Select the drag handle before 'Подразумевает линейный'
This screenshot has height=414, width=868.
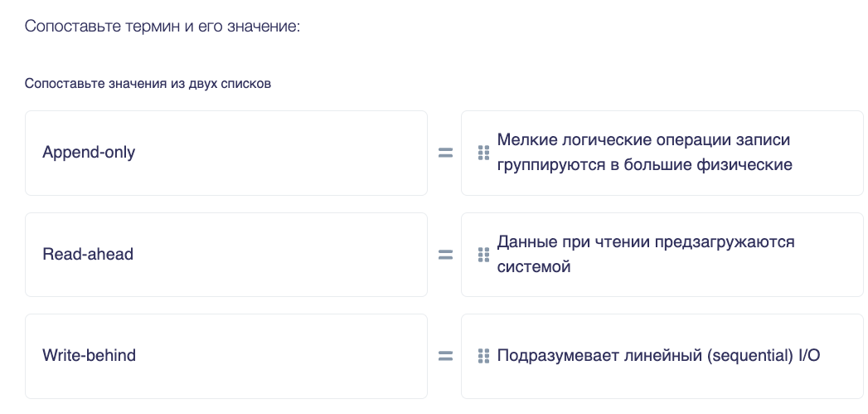tap(483, 356)
